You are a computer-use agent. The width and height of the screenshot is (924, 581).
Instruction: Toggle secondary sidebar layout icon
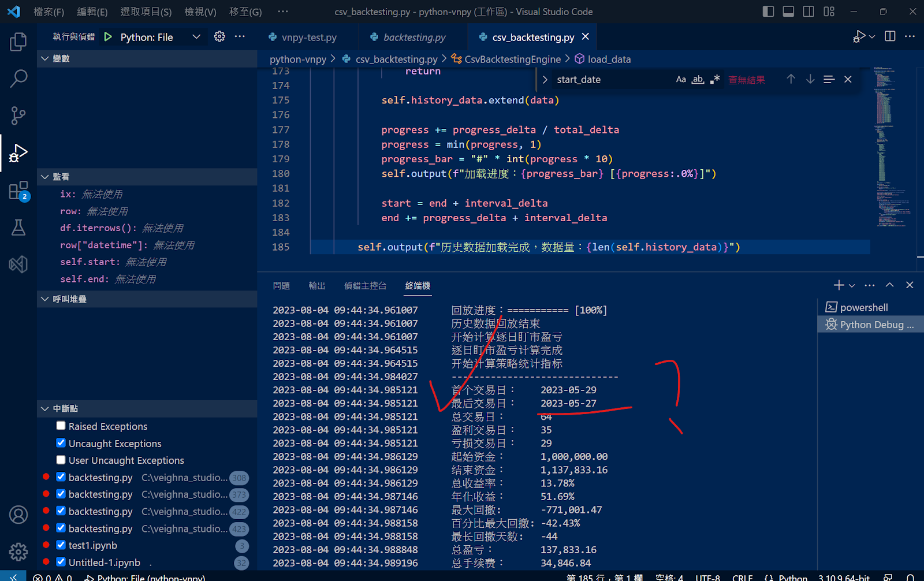pyautogui.click(x=808, y=12)
